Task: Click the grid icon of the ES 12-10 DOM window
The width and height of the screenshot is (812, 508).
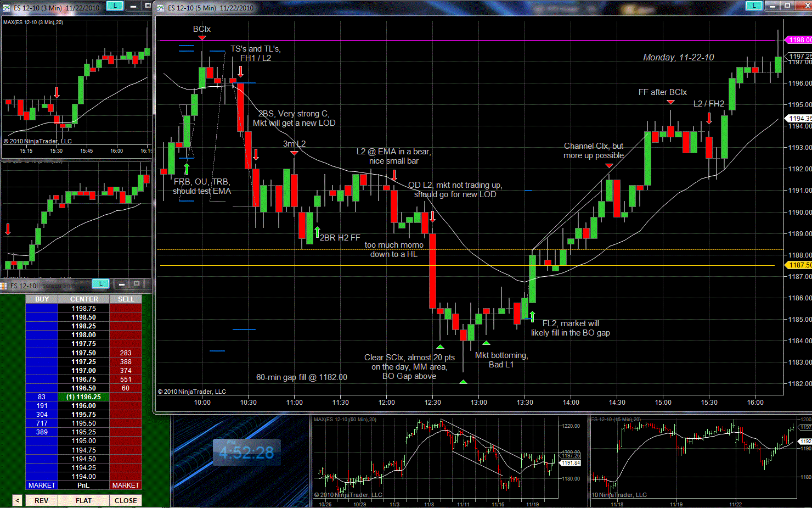Action: (x=3, y=286)
